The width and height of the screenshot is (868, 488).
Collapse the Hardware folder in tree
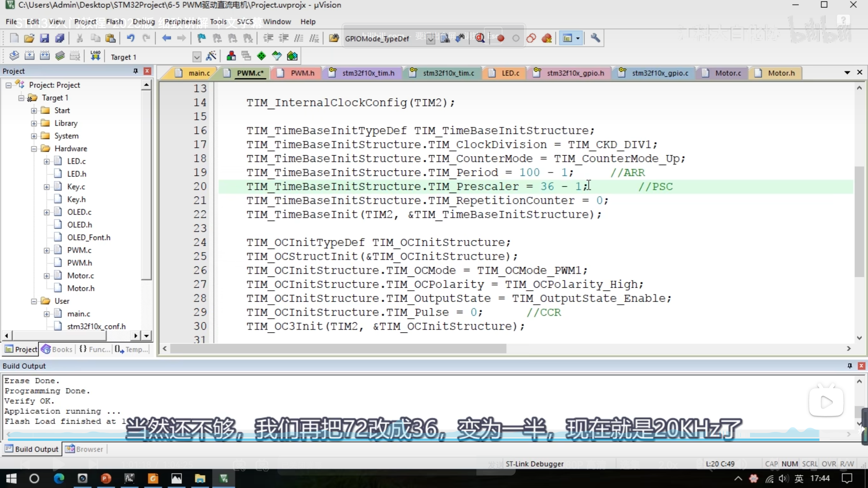click(34, 149)
